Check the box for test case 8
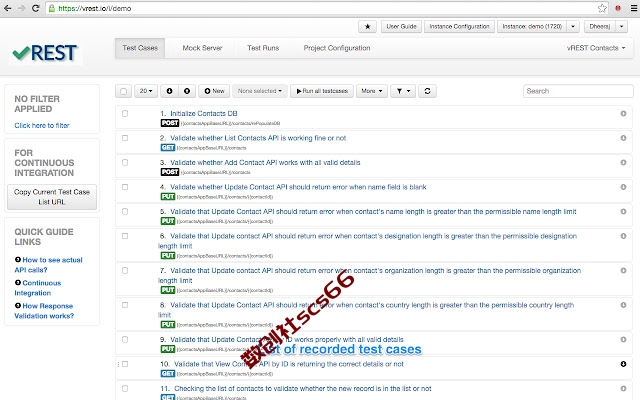640x400 pixels. pos(125,305)
